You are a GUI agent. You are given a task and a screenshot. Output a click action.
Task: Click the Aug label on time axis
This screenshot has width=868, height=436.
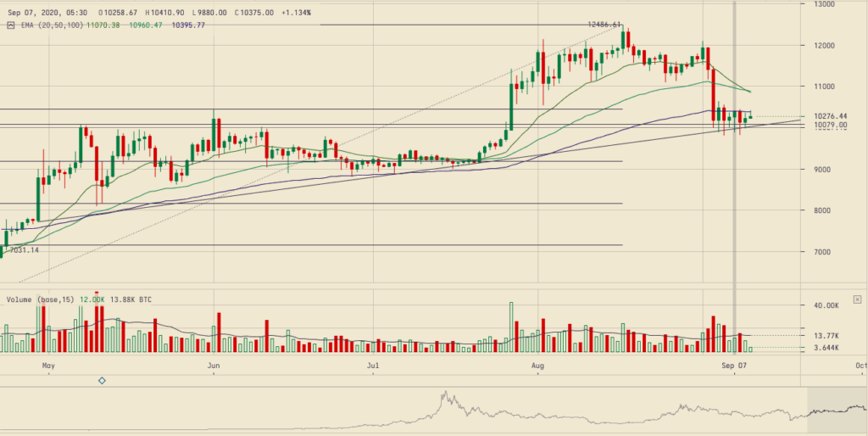537,365
